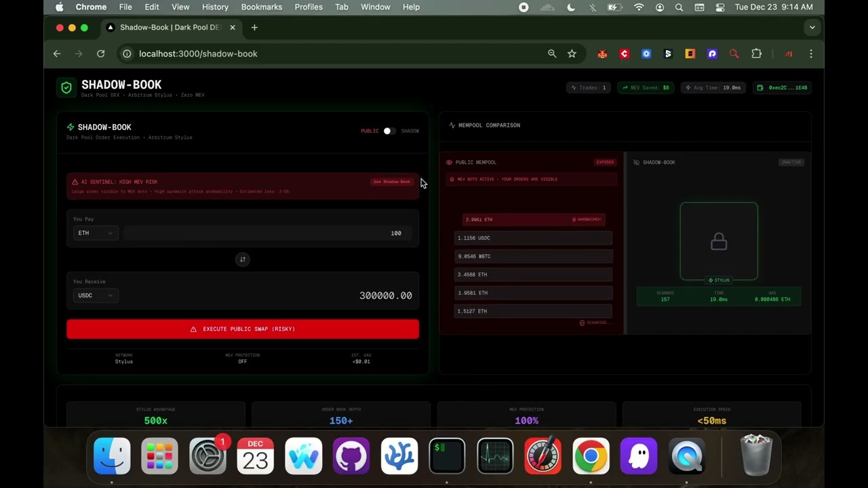Click the 150+ Order Book Depth card
Screen dimensions: 868x488
(x=341, y=415)
